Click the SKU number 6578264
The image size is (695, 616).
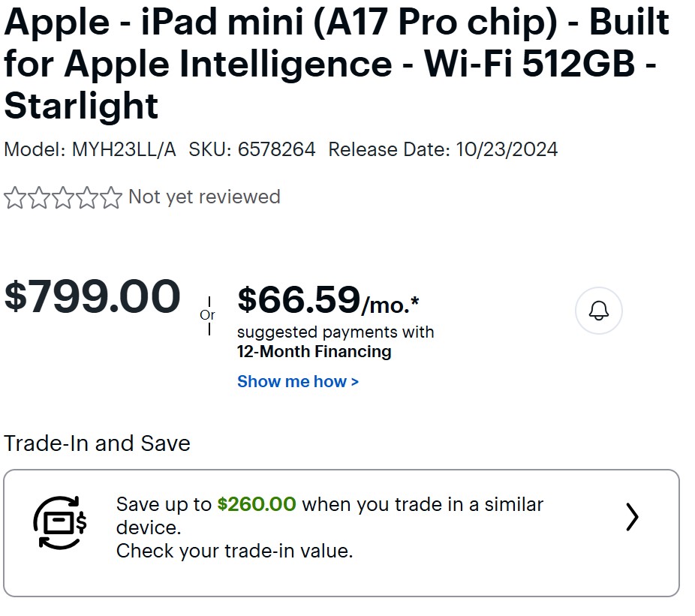pos(276,149)
